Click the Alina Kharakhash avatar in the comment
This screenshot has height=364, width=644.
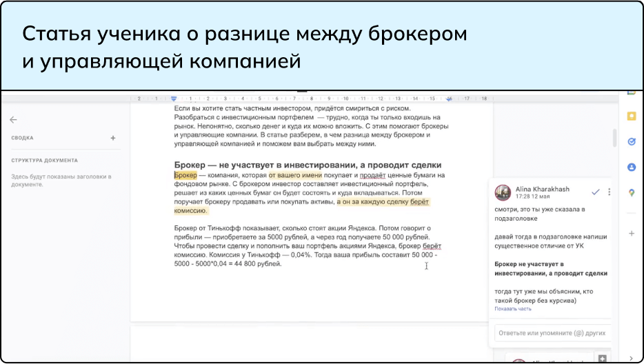503,192
